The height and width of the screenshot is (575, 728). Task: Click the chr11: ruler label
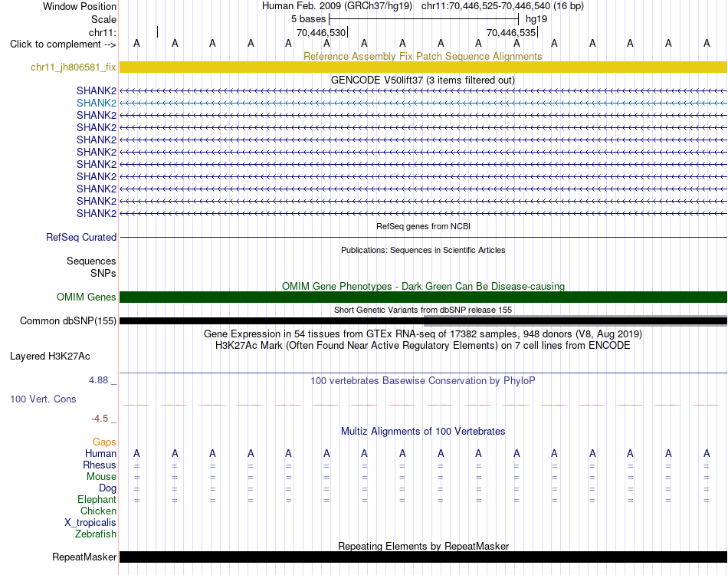click(102, 32)
